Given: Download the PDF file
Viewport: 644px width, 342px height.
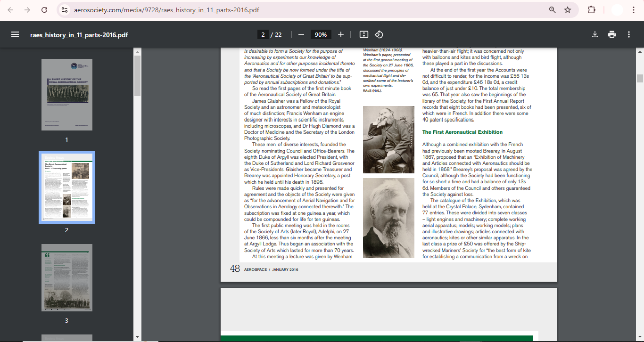Looking at the screenshot, I should (595, 34).
